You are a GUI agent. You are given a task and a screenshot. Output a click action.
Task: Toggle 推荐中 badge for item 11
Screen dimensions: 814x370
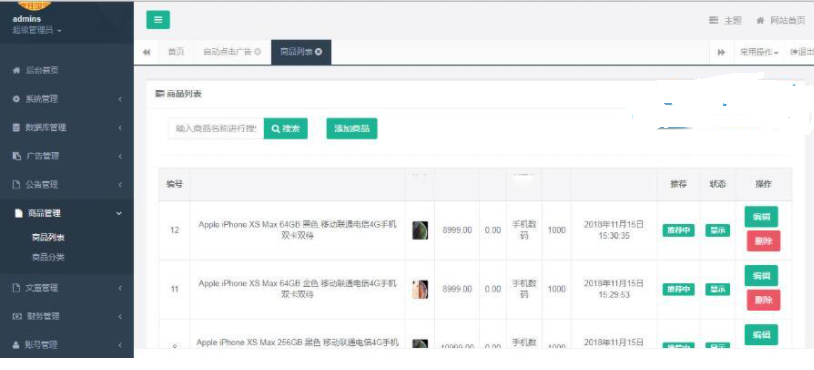[x=679, y=289]
